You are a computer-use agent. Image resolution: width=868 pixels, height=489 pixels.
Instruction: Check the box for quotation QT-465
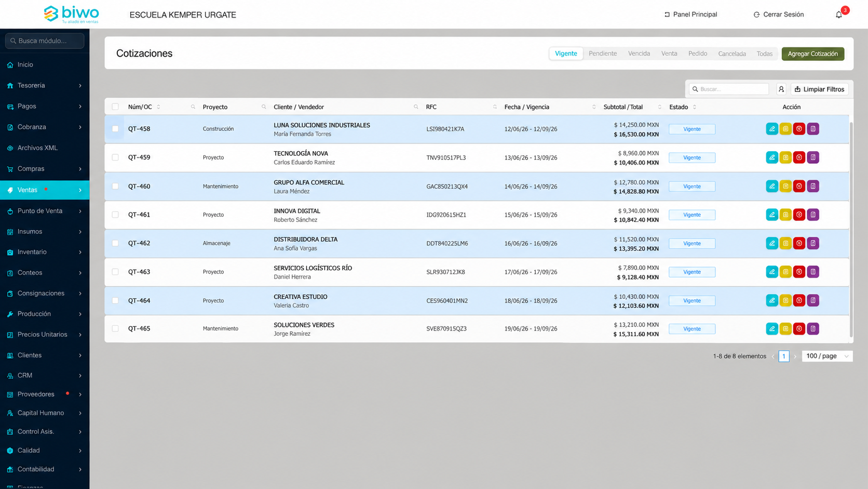(115, 328)
